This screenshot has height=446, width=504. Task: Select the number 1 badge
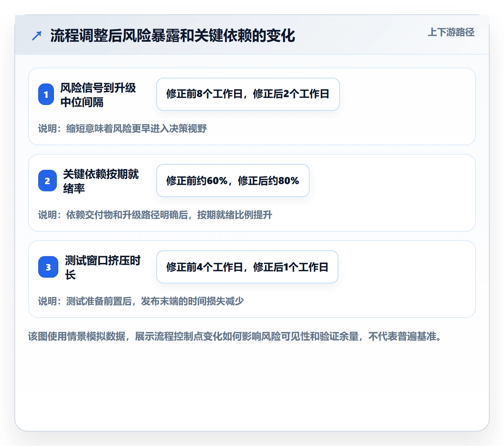[x=46, y=94]
